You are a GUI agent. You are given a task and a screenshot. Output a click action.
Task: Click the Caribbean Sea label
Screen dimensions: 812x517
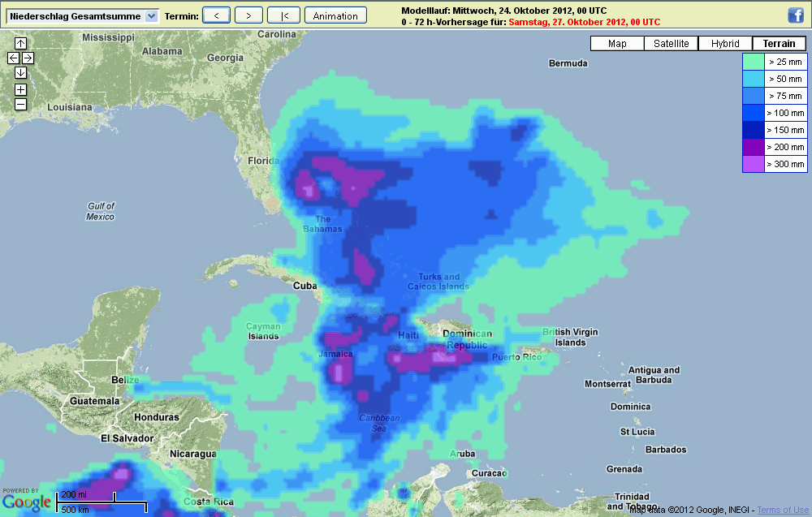[379, 424]
